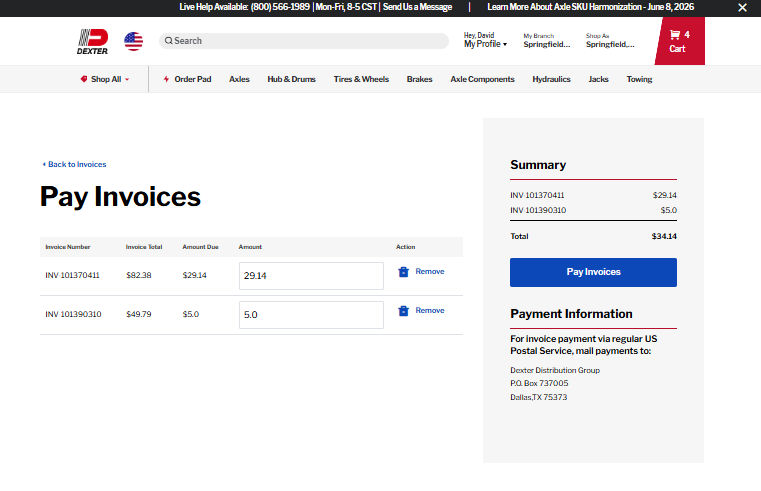
Task: Open the shopping cart icon
Action: coord(675,34)
